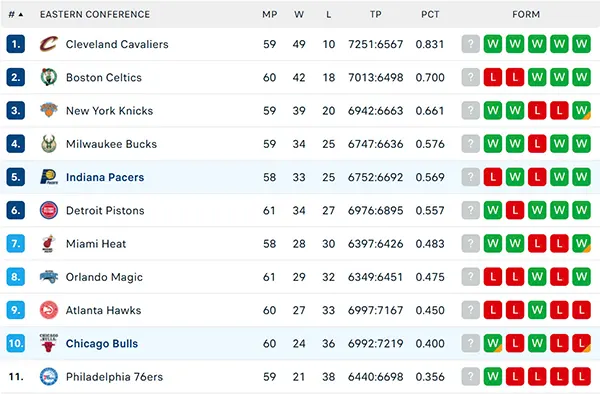Sort standings by PCT column header
The height and width of the screenshot is (394, 600).
pos(430,15)
